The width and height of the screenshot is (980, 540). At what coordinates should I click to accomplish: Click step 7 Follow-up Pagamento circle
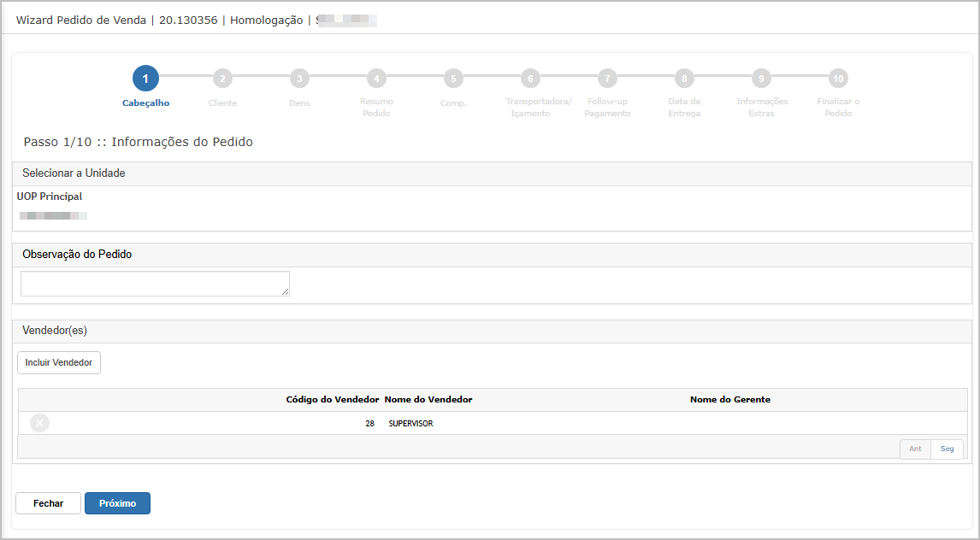607,79
